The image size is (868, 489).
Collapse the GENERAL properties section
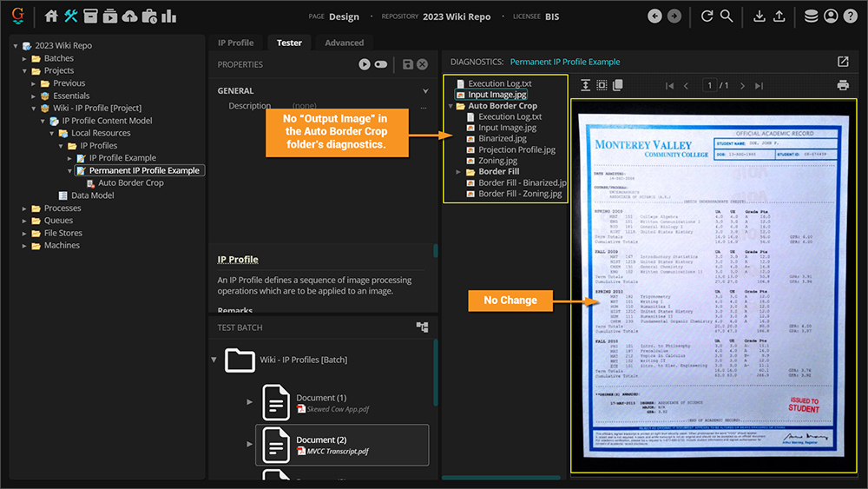(425, 90)
